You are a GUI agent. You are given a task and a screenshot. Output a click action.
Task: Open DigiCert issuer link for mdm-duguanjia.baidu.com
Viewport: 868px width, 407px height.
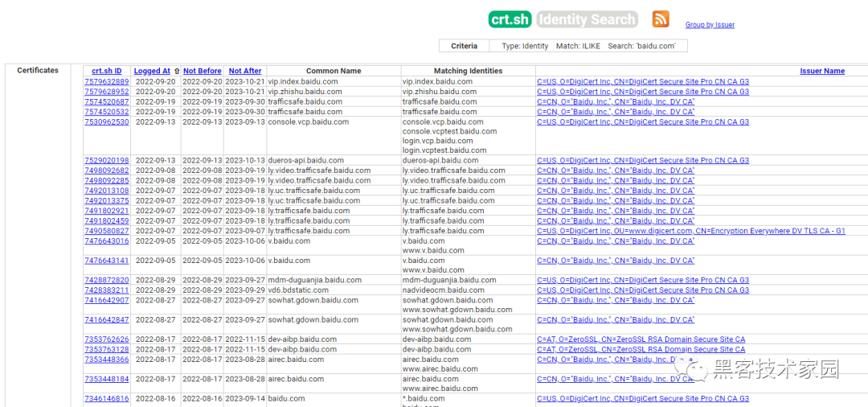pyautogui.click(x=643, y=280)
